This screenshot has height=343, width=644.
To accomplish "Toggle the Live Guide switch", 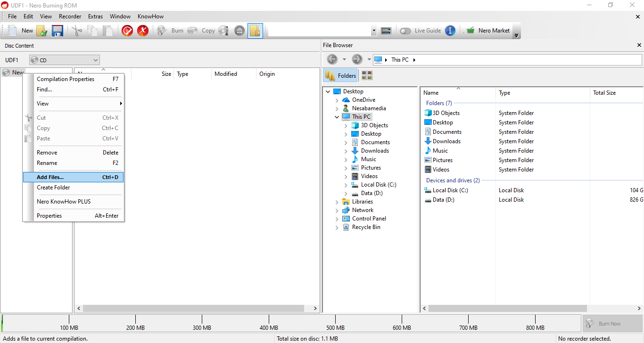I will pyautogui.click(x=405, y=31).
